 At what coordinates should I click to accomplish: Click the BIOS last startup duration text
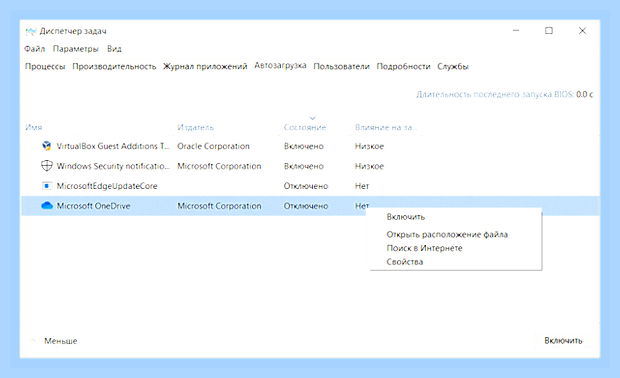tap(505, 94)
